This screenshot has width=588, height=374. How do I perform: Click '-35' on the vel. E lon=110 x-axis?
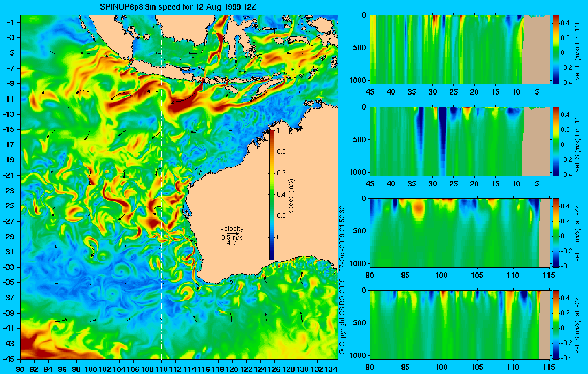[412, 92]
